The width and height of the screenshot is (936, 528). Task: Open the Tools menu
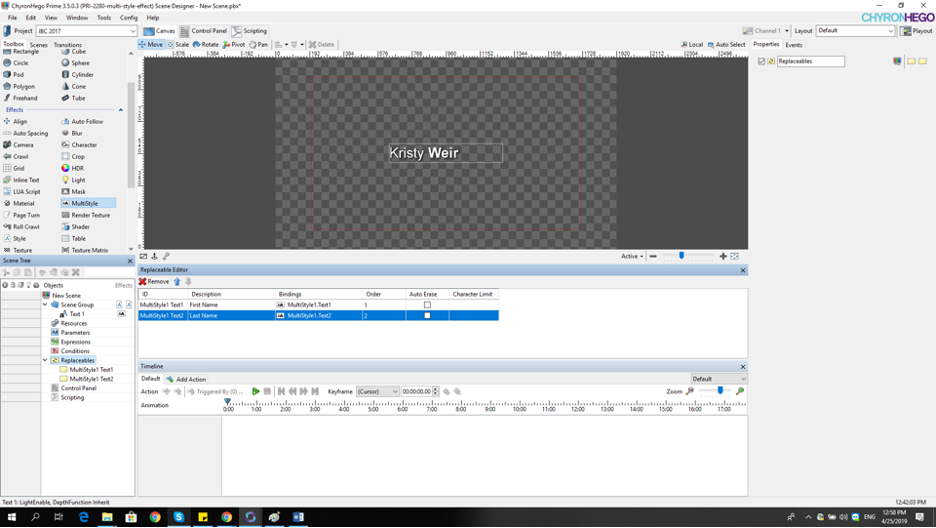tap(103, 18)
